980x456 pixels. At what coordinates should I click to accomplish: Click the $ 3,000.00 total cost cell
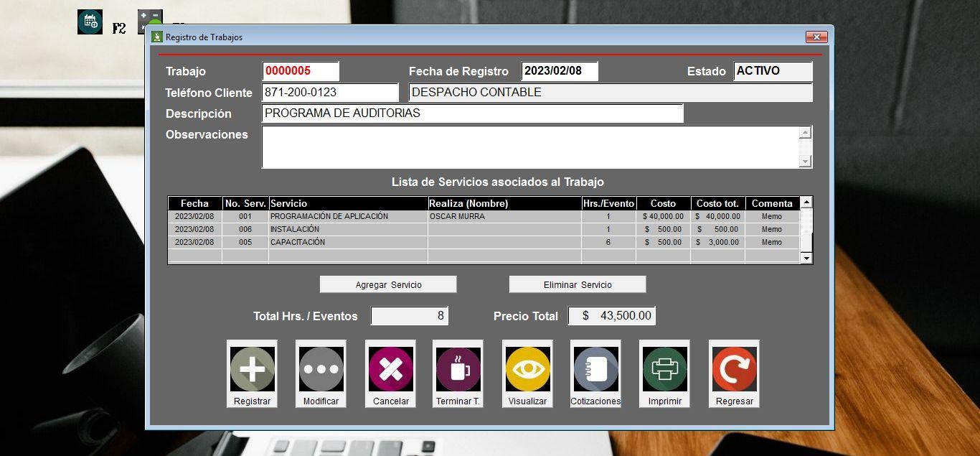point(717,242)
